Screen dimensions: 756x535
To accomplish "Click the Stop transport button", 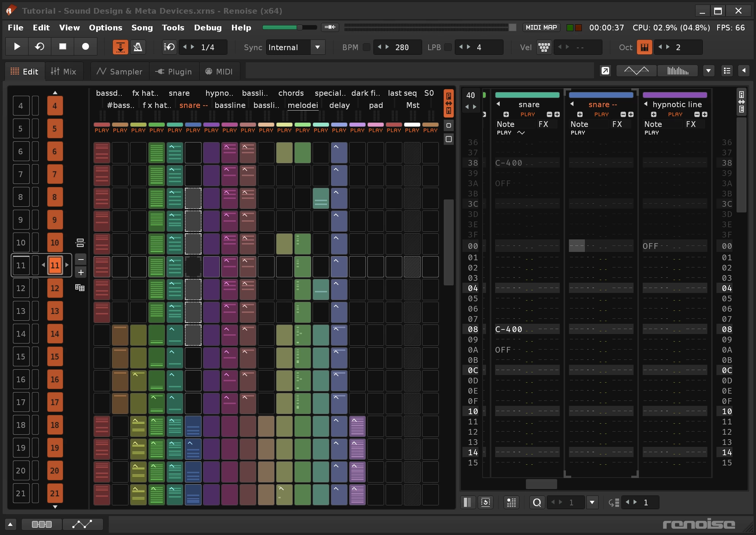I will 63,47.
